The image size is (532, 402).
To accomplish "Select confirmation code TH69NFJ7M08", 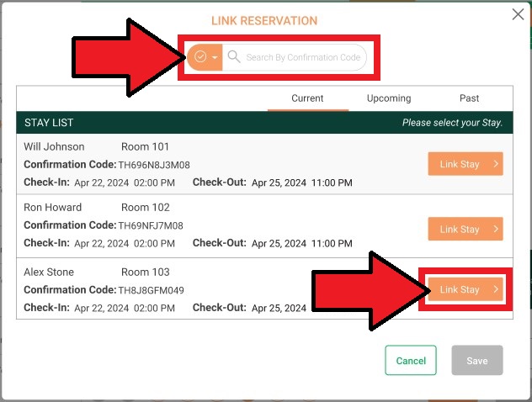I will (151, 225).
